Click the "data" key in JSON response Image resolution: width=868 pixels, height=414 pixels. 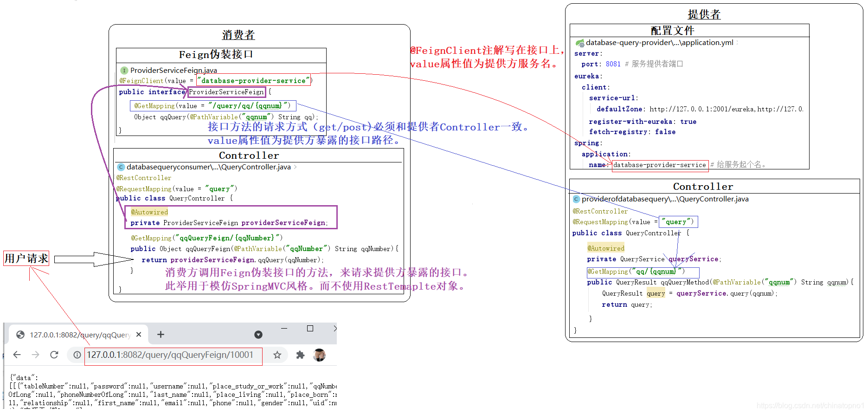[23, 378]
